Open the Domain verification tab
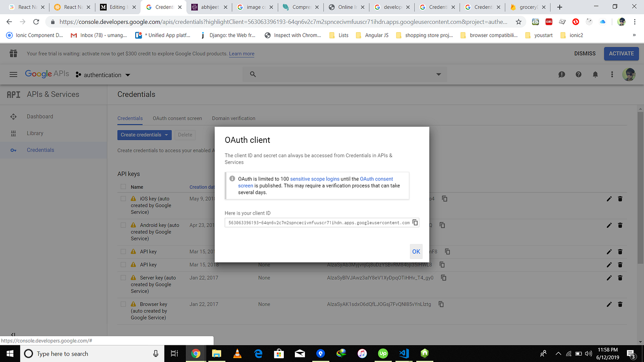644x362 pixels. click(x=233, y=118)
